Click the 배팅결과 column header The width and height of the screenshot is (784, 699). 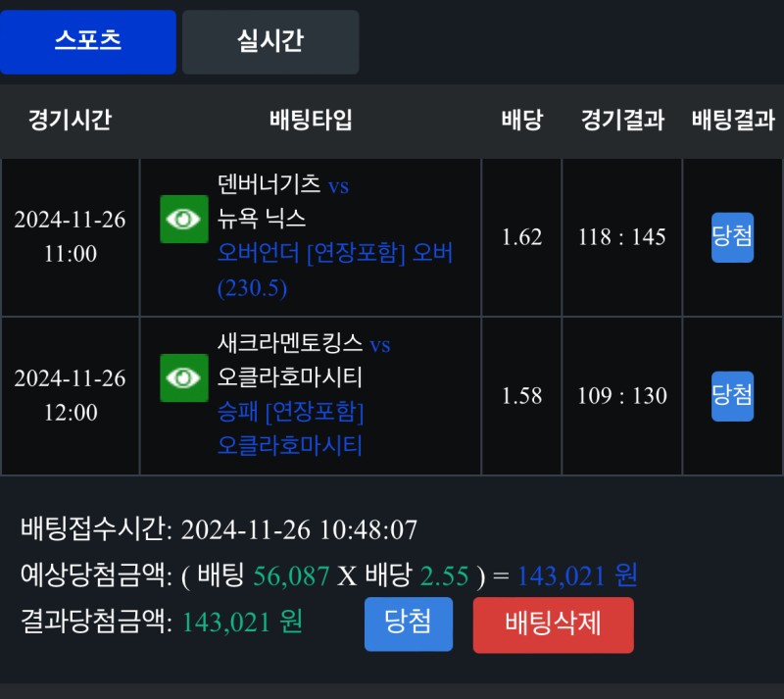pyautogui.click(x=733, y=121)
